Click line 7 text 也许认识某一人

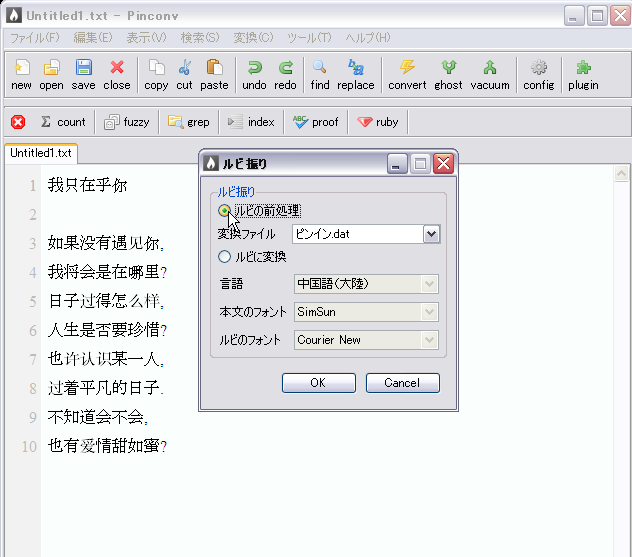pyautogui.click(x=106, y=359)
